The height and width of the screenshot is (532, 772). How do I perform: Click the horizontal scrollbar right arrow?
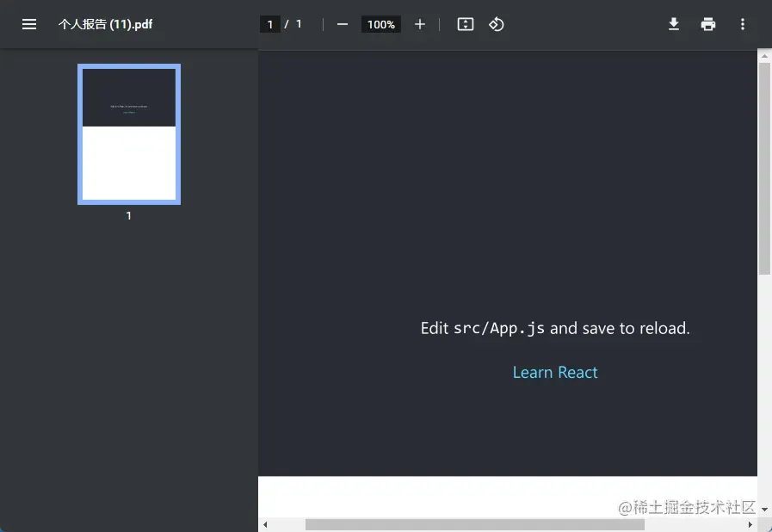(x=750, y=524)
